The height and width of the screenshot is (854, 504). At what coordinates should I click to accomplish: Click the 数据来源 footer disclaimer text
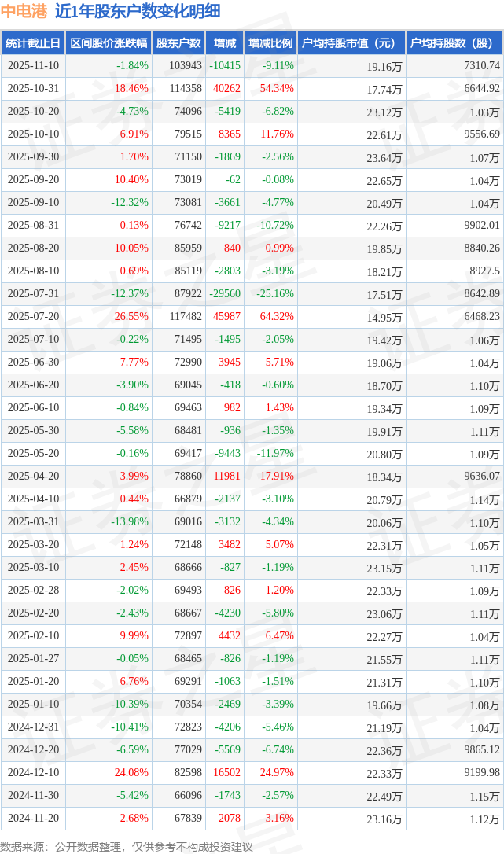(x=127, y=846)
